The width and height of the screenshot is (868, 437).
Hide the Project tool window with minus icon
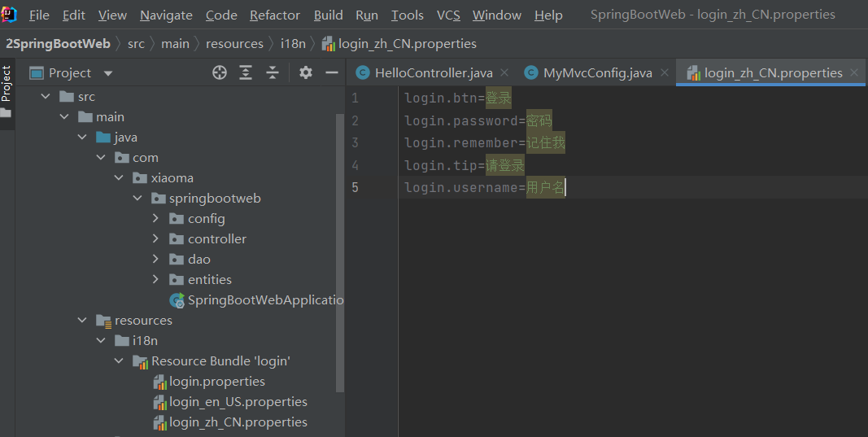click(x=332, y=72)
